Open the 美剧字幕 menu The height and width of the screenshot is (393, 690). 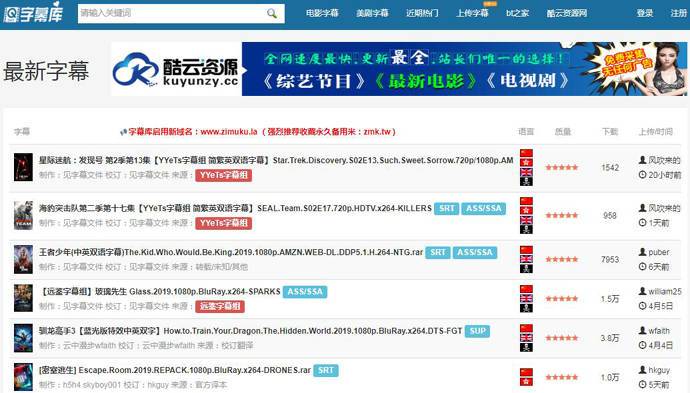(x=372, y=13)
